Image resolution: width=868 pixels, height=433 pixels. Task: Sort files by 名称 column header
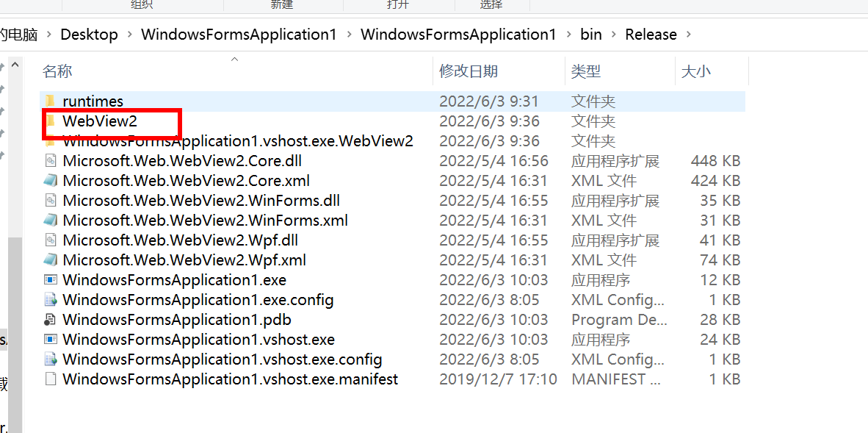[x=57, y=71]
